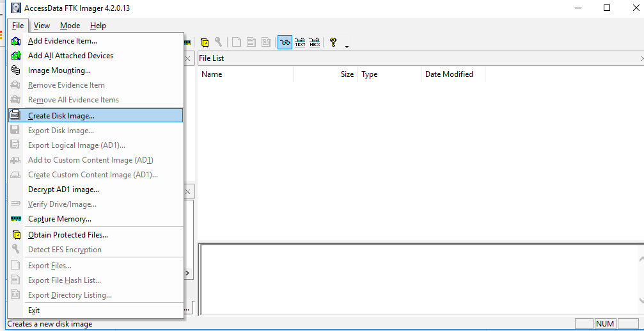Toggle the automatic preview mode glasses icon

click(285, 42)
